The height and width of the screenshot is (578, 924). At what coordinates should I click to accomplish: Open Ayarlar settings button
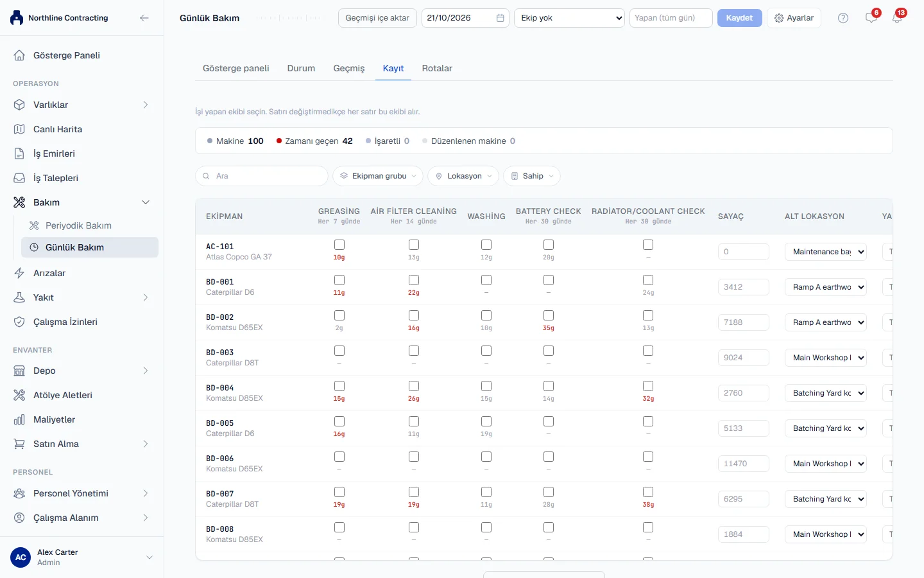tap(794, 18)
